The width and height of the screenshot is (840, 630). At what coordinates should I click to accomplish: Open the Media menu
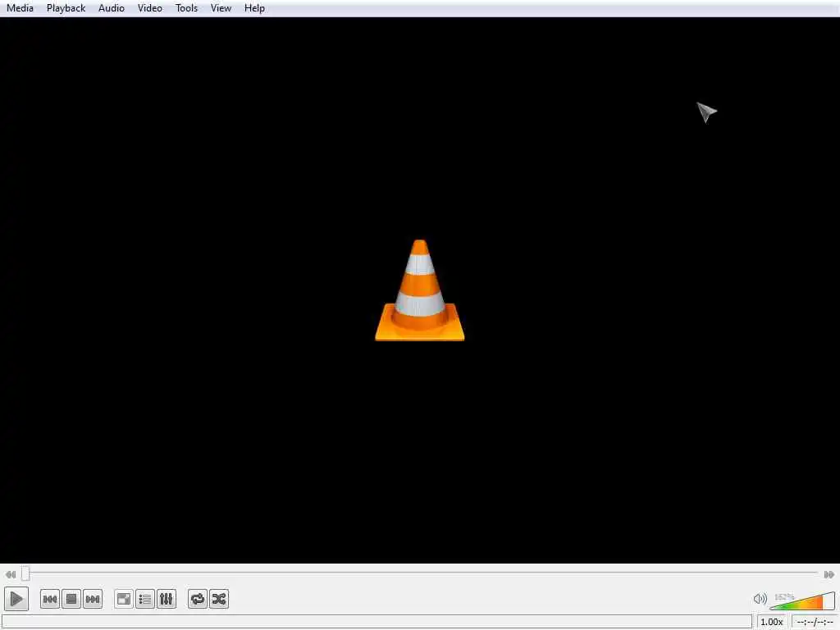pos(20,8)
